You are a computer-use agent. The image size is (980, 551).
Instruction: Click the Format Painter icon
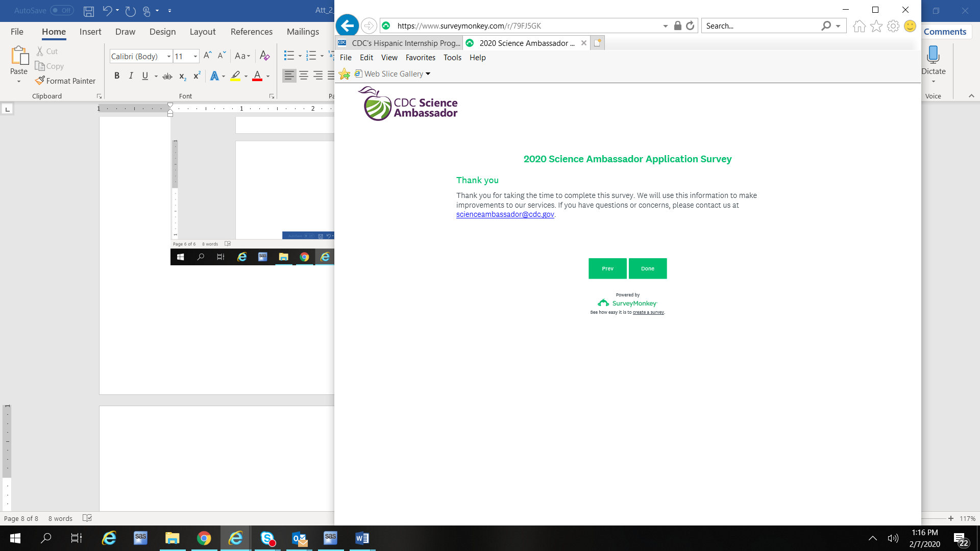[40, 81]
